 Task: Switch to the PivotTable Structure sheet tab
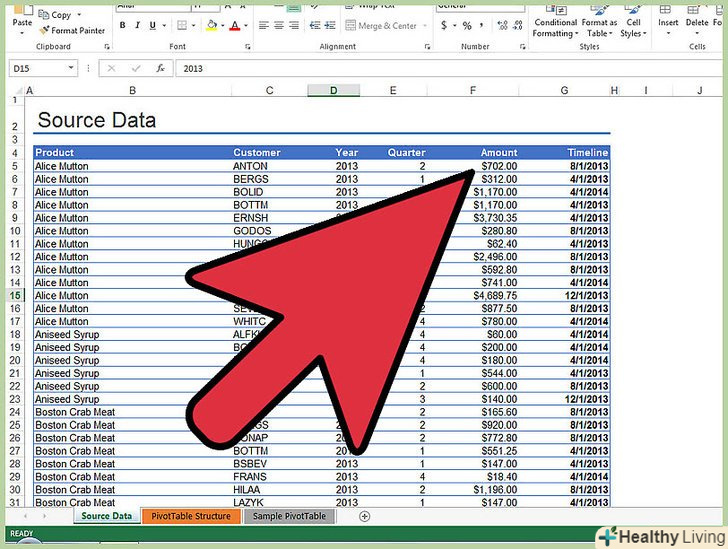click(191, 516)
